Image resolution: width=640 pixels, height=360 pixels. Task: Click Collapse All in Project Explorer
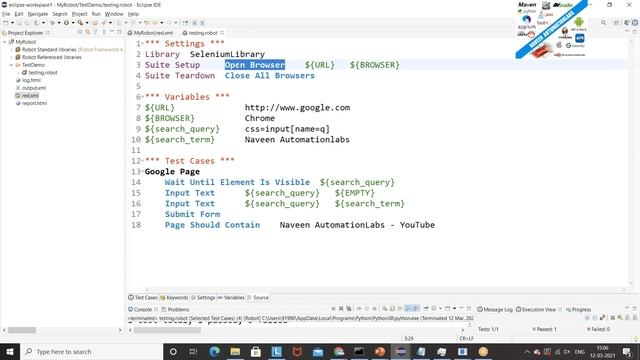tap(80, 32)
